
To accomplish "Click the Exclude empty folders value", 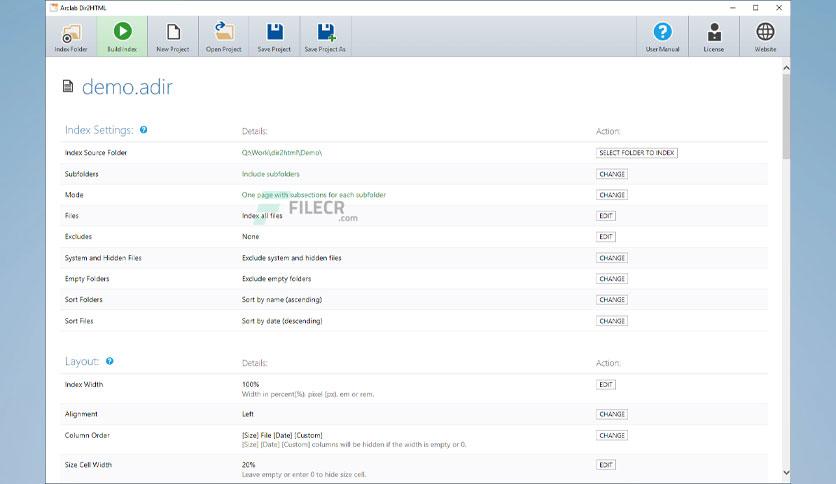I will click(276, 278).
